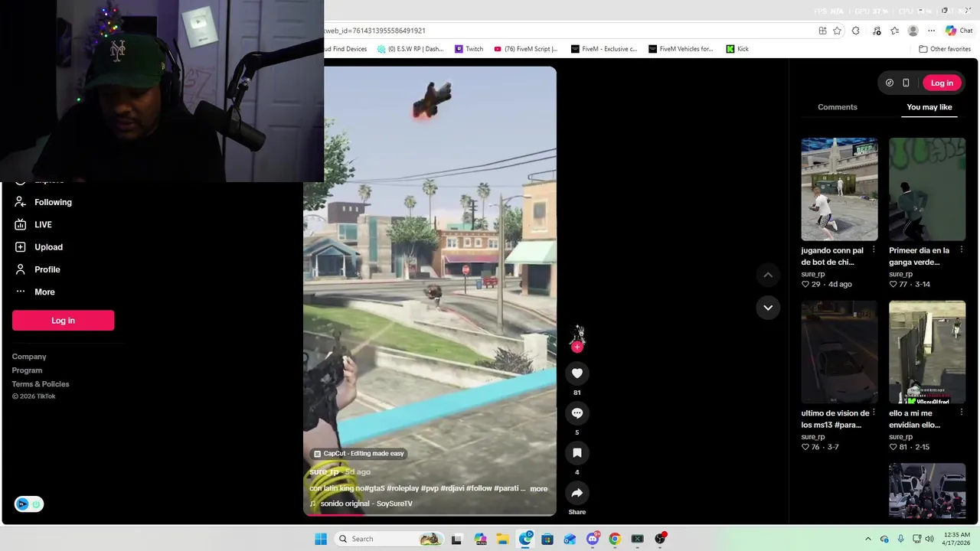Click the floating toggle widget at bottom-left
980x551 pixels.
[29, 504]
